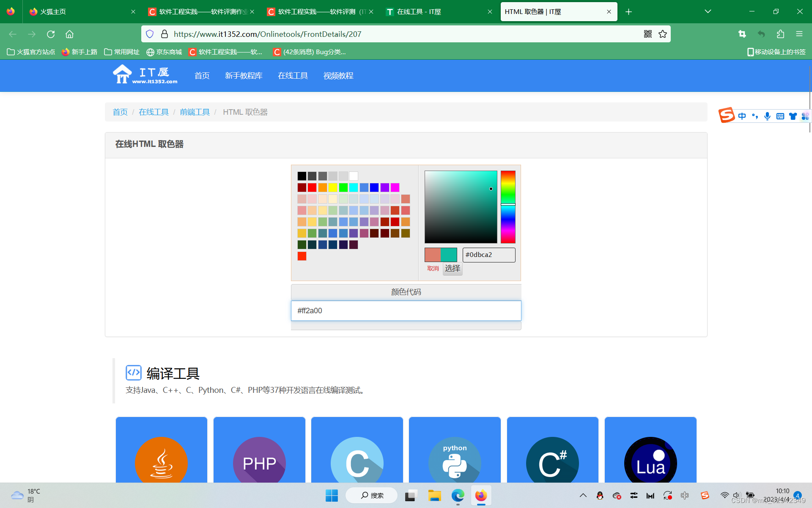Open the Firefox hamburger application menu
The width and height of the screenshot is (812, 508).
point(799,34)
